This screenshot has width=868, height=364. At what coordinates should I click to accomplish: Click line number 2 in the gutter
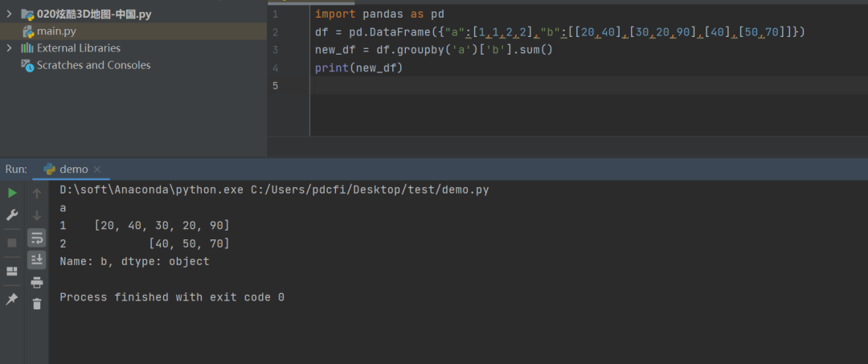tap(275, 32)
